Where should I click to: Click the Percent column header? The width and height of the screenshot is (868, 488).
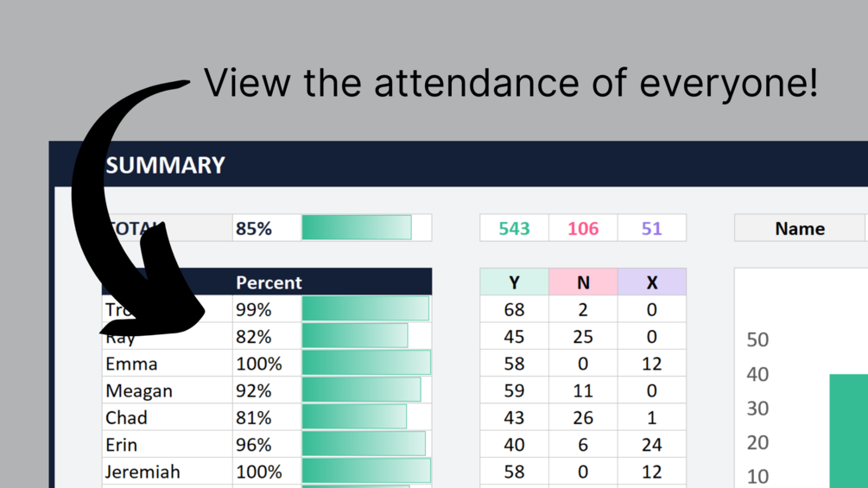(269, 282)
